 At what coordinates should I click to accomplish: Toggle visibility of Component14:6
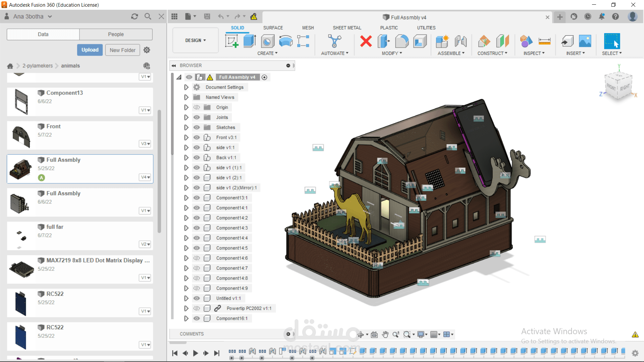(x=197, y=258)
